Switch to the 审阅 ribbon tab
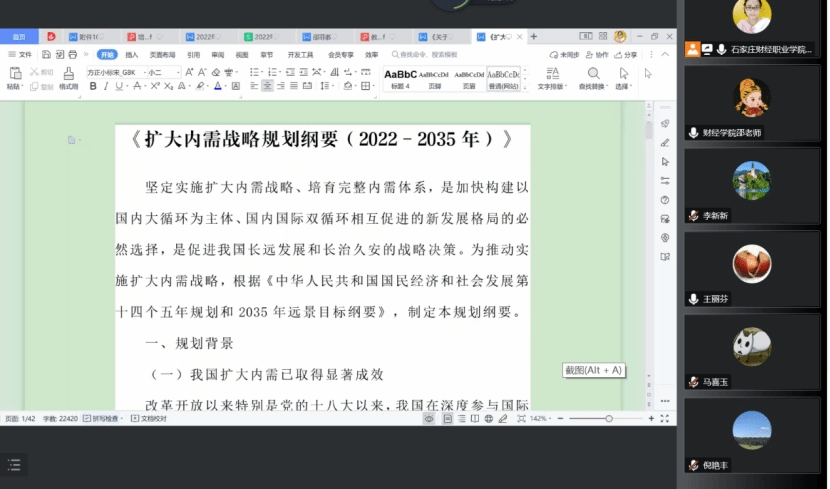This screenshot has height=489, width=830. pos(218,55)
